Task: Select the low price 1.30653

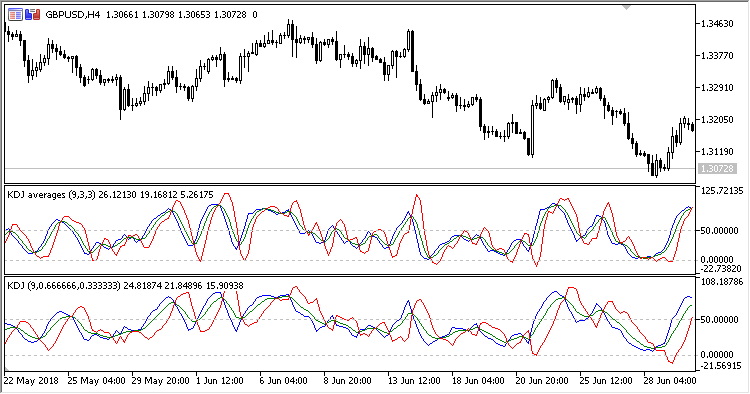Action: point(194,15)
